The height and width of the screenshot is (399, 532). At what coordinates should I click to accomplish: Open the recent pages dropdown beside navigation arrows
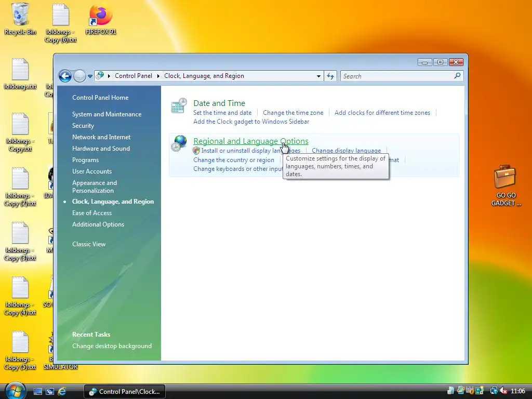click(90, 76)
